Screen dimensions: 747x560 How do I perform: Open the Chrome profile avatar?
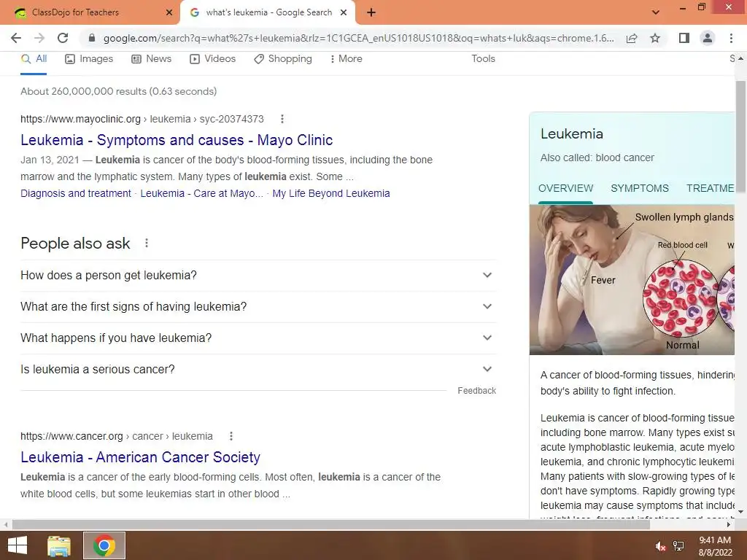click(x=708, y=38)
